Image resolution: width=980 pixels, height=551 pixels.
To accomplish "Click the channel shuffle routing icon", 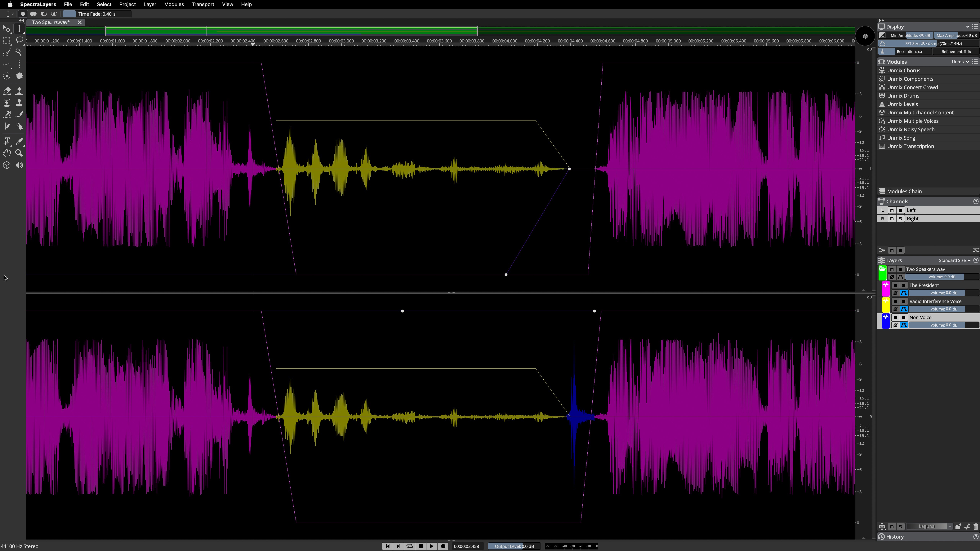I will 975,250.
